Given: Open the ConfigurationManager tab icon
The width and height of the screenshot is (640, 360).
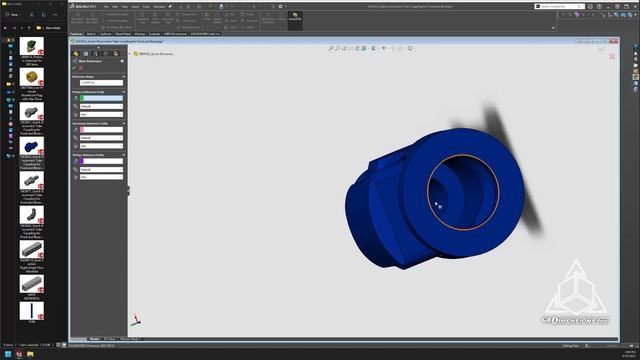Looking at the screenshot, I should coord(96,53).
